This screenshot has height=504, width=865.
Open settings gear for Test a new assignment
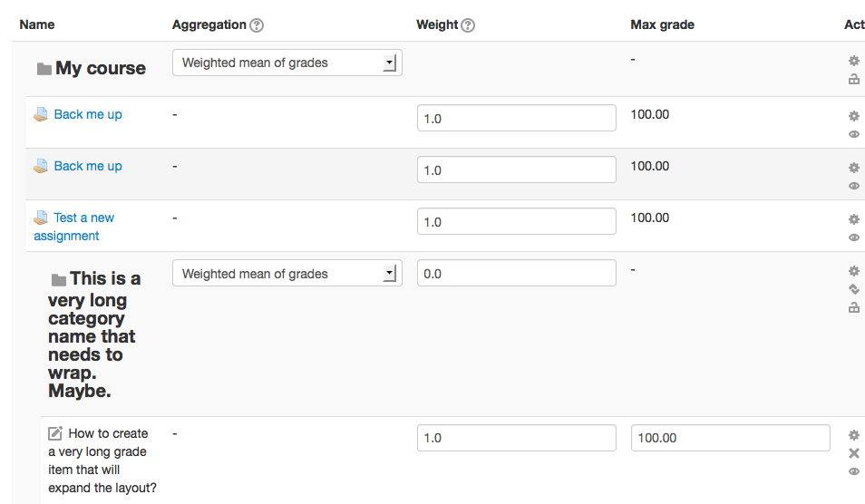[x=853, y=219]
